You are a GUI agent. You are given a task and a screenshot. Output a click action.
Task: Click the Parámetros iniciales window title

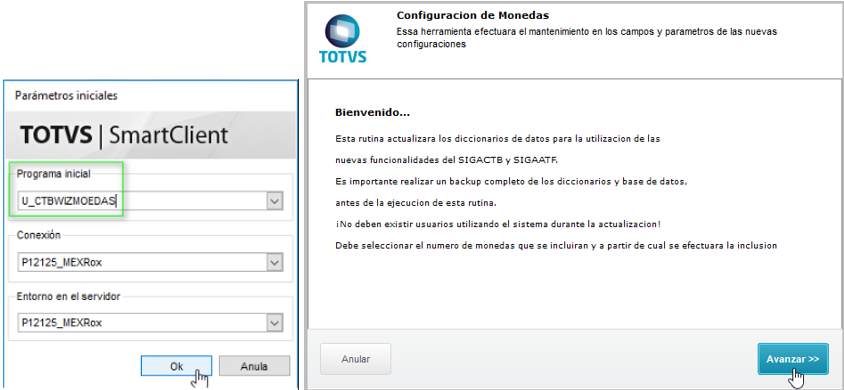pyautogui.click(x=66, y=96)
